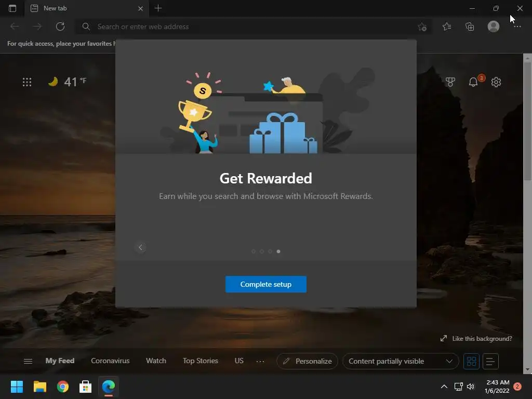Screen dimensions: 532x399
Task: Open the feed hamburger menu
Action: [28, 362]
